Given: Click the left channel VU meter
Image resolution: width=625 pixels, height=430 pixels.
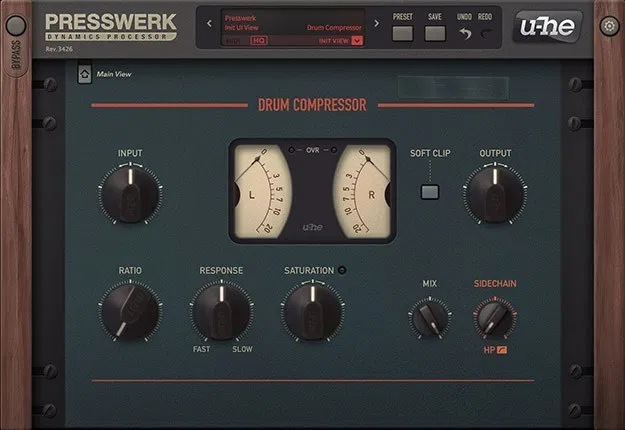Looking at the screenshot, I should pos(264,187).
